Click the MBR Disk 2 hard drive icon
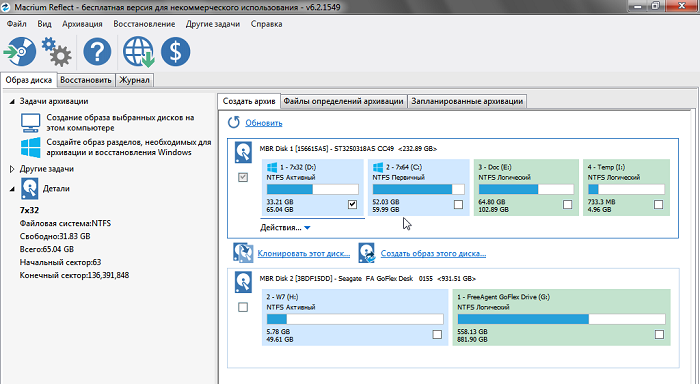The height and width of the screenshot is (384, 700). coord(243,283)
